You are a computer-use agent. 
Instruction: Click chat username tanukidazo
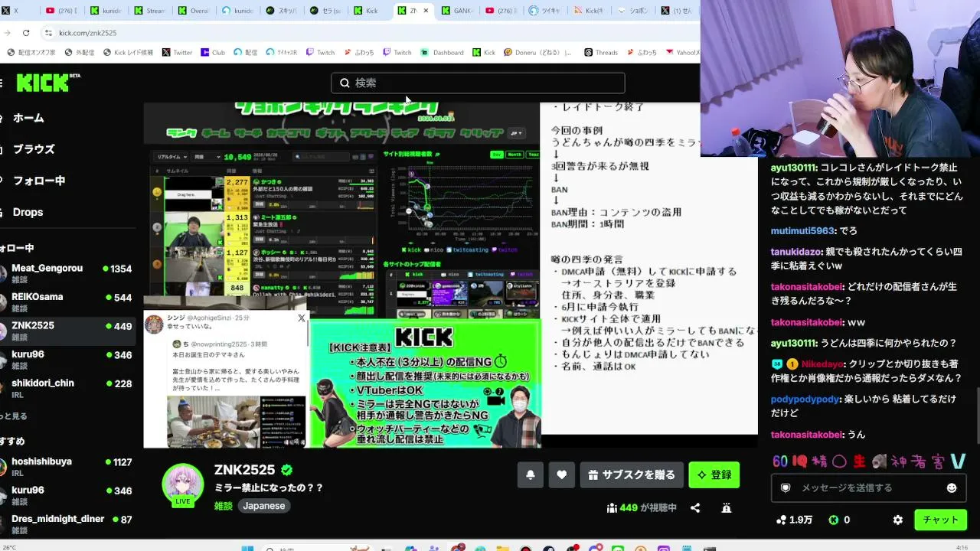[796, 251]
